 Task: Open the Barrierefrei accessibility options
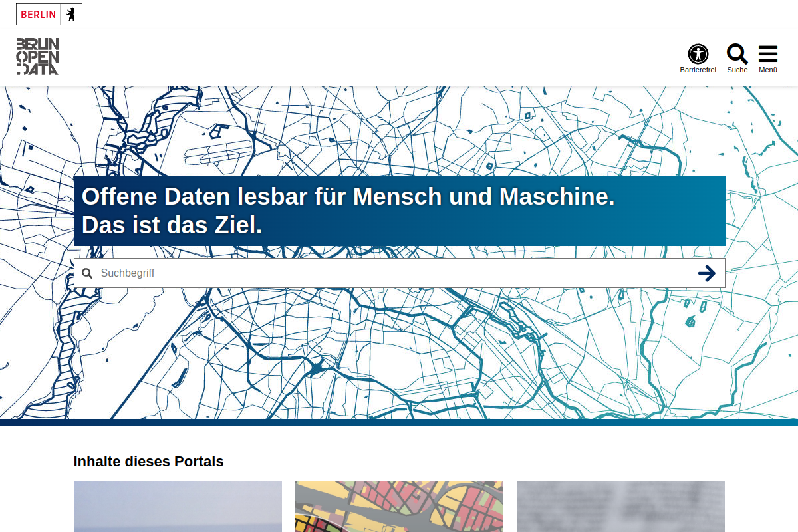[698, 58]
